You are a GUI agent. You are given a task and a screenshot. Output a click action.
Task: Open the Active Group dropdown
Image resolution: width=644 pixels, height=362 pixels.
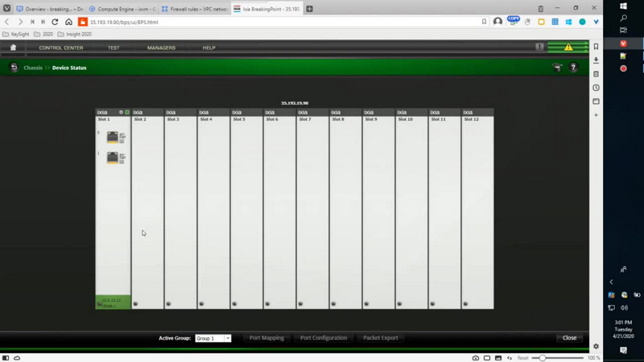click(213, 338)
